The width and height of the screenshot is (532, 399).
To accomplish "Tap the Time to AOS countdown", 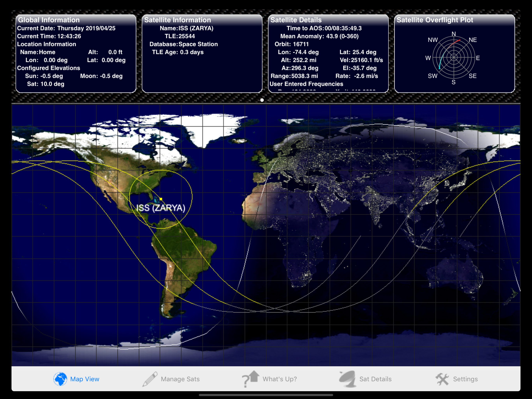I will pyautogui.click(x=324, y=28).
